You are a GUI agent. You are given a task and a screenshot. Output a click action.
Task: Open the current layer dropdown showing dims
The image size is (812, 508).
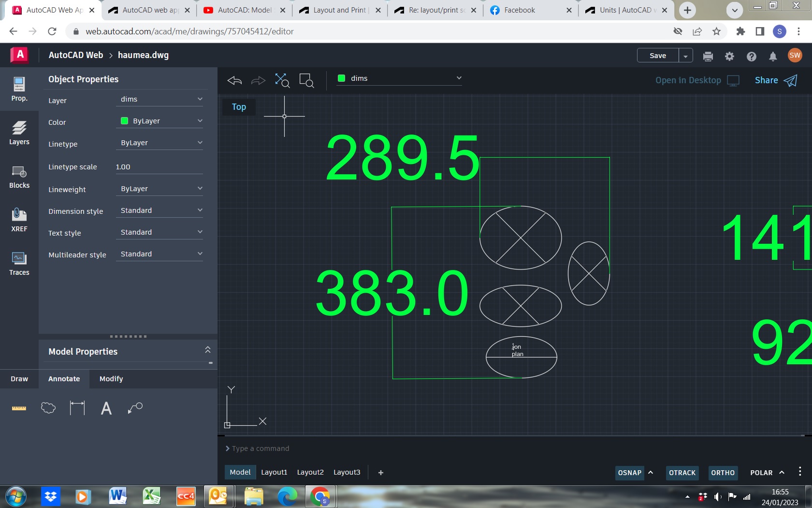tap(399, 78)
